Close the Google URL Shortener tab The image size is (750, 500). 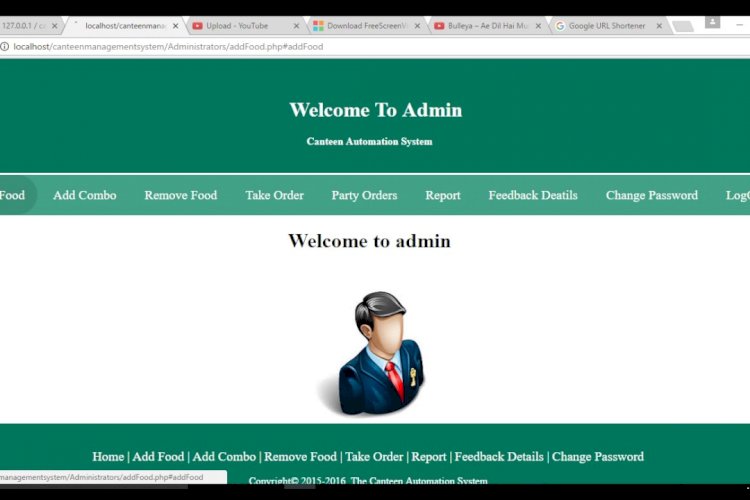(x=659, y=26)
